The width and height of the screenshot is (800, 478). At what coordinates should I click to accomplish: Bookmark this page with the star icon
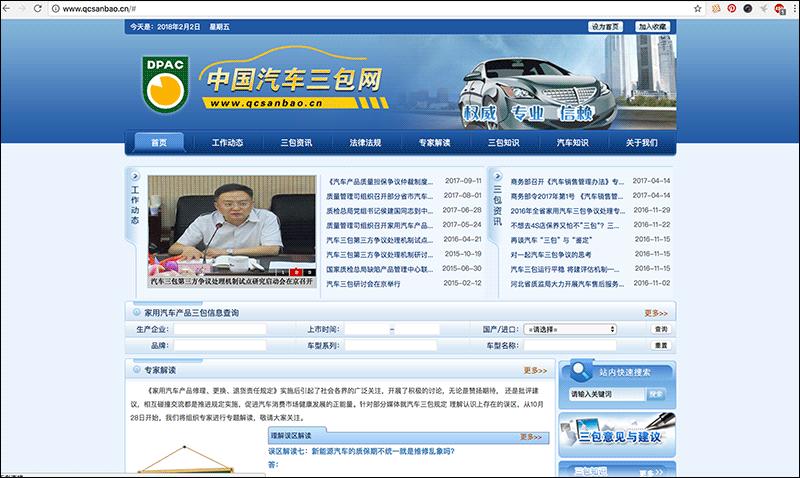coord(697,8)
